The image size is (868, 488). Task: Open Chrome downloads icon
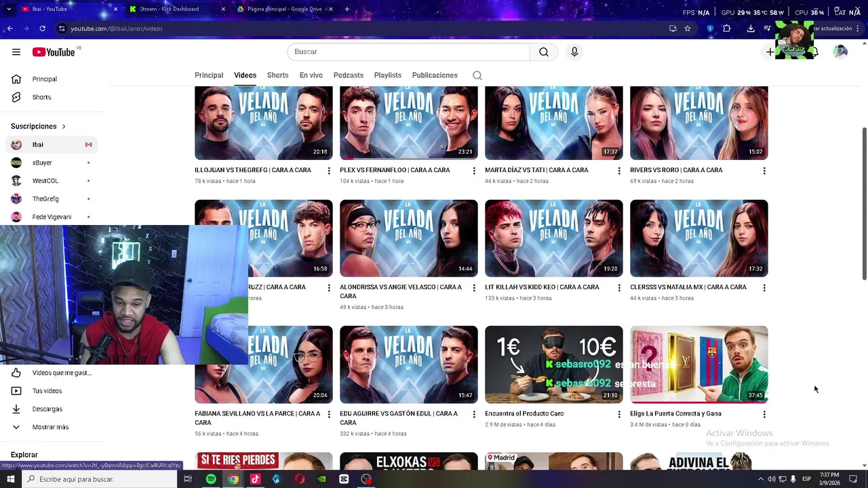[751, 28]
